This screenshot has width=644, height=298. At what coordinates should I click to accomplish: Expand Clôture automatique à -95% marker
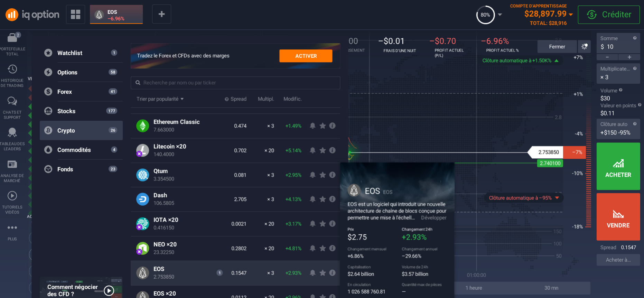(524, 198)
